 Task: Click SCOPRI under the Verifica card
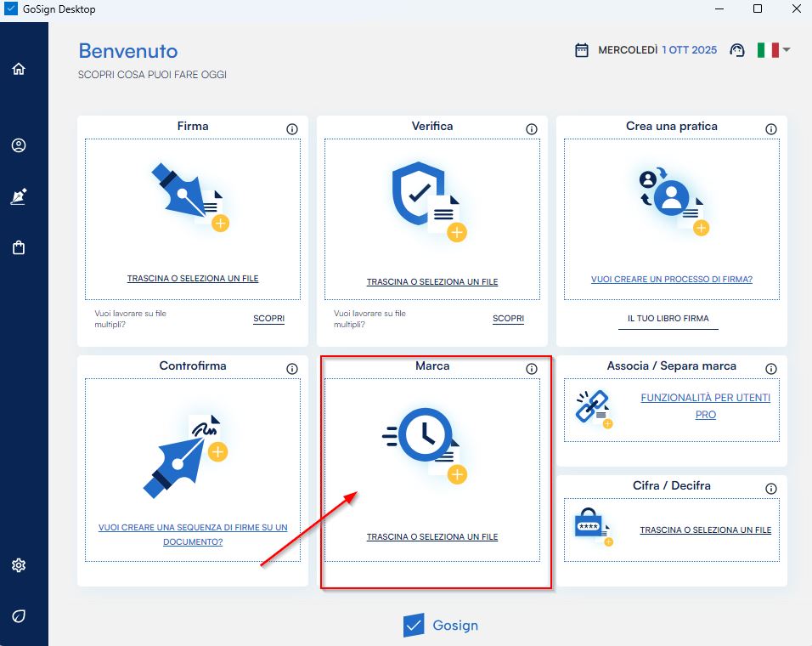click(x=508, y=319)
